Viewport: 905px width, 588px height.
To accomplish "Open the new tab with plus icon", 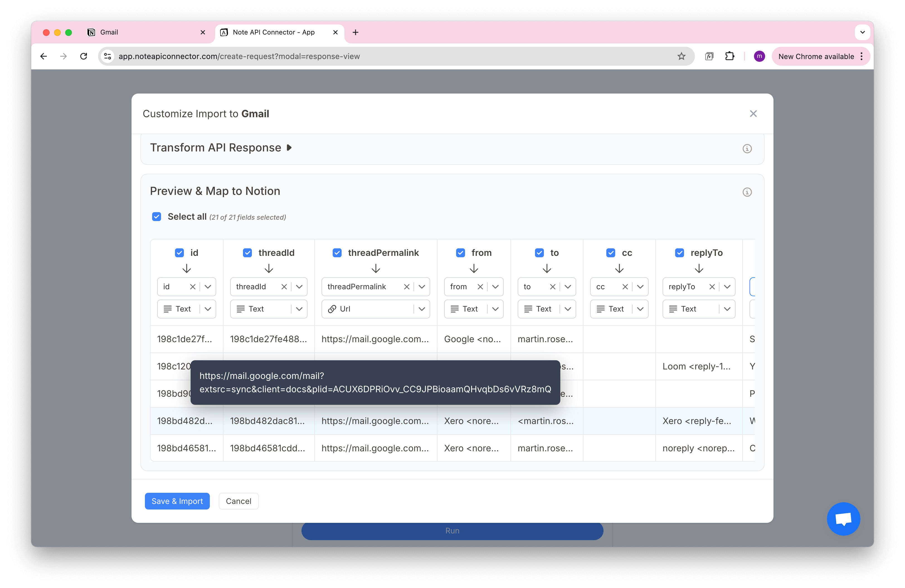I will (x=356, y=32).
